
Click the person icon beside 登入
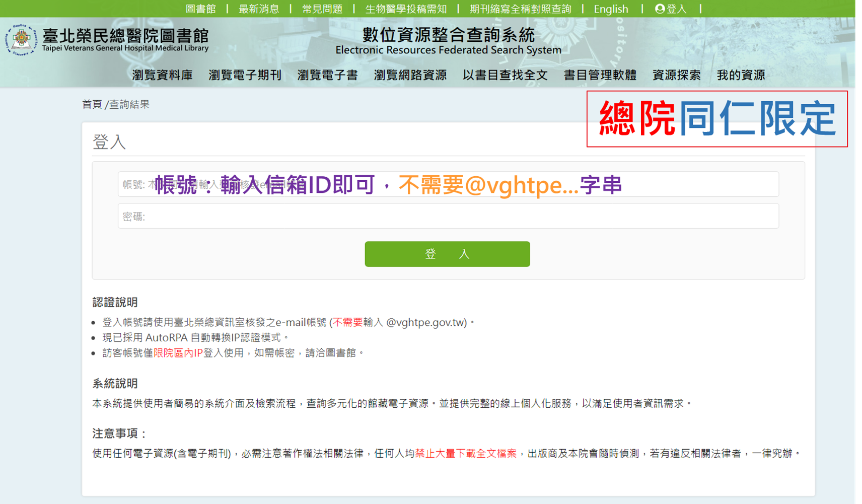click(660, 9)
